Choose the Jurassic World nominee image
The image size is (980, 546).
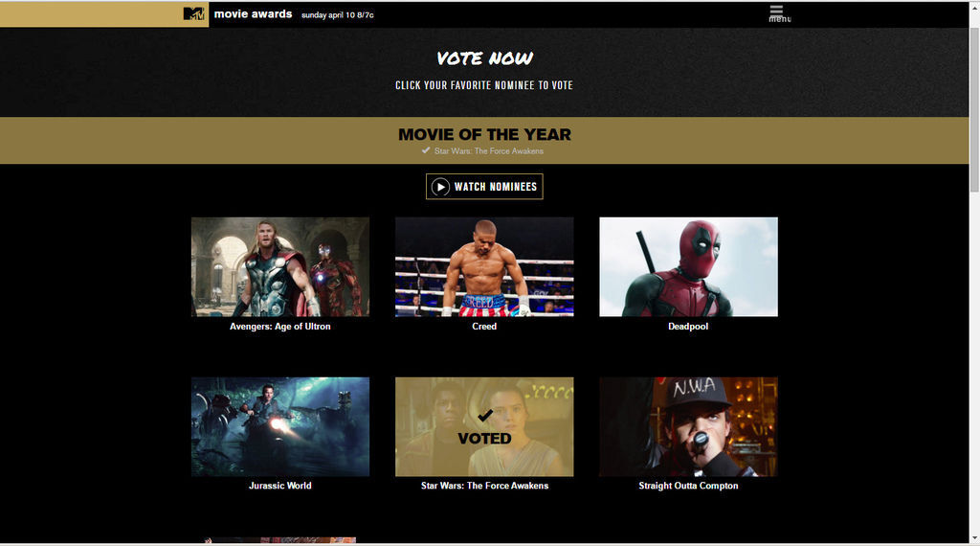[x=280, y=426]
